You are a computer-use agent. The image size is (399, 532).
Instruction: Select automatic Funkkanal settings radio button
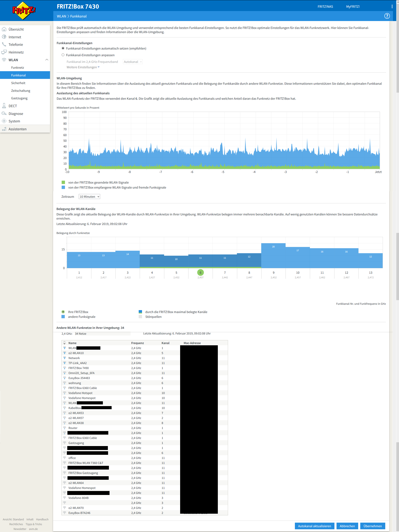[x=63, y=48]
